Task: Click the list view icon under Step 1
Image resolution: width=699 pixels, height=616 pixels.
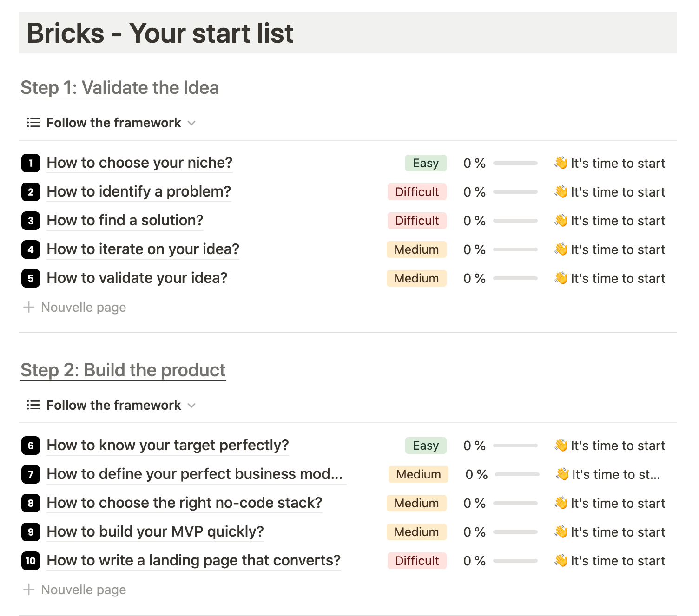Action: click(x=33, y=123)
